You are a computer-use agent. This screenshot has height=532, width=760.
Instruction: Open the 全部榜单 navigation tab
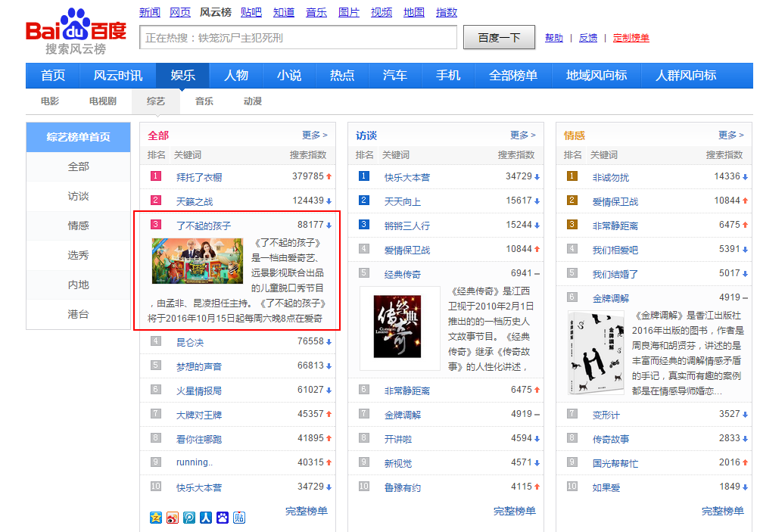tap(513, 76)
